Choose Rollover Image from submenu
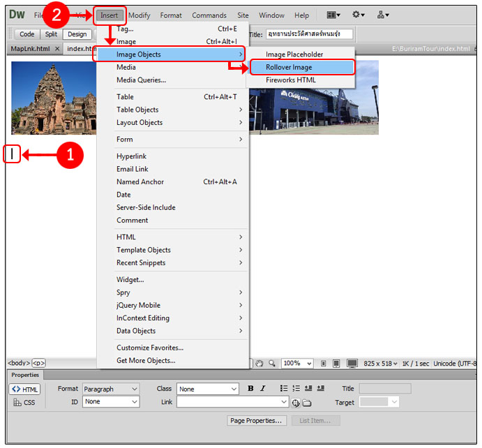Screen dimensions: 482x448 (289, 68)
